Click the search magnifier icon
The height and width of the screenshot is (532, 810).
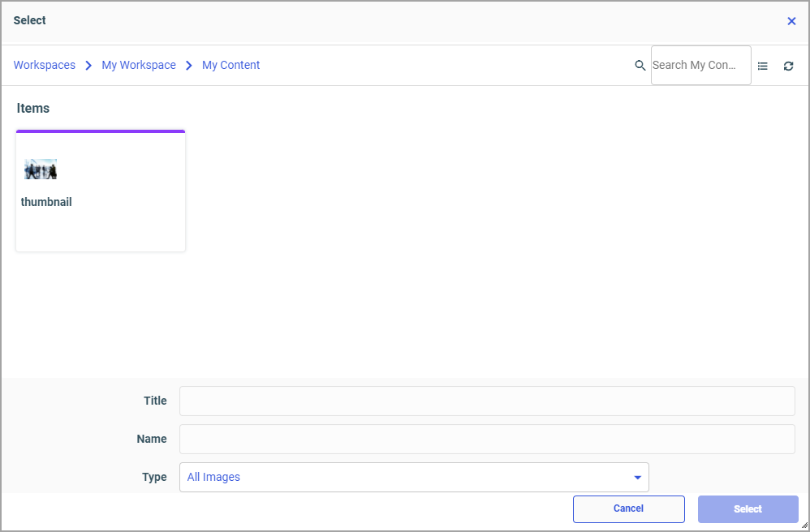point(640,66)
